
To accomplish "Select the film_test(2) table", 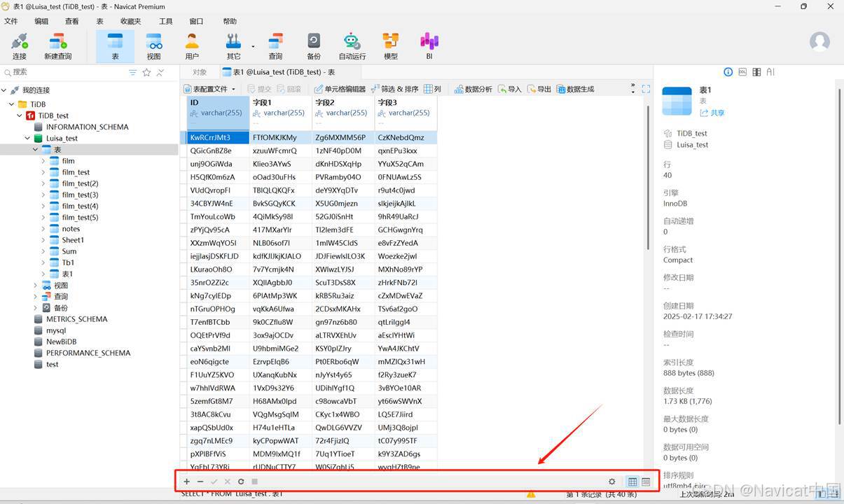I will 80,183.
